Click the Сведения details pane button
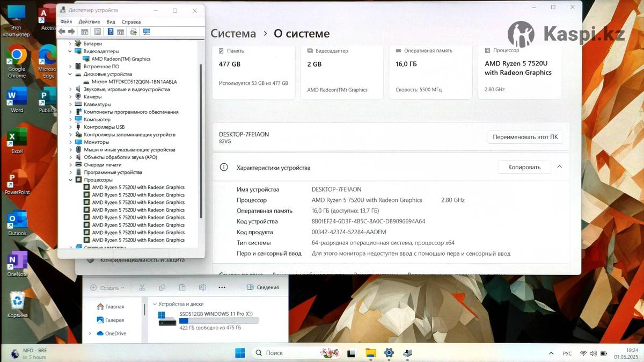 click(x=262, y=287)
